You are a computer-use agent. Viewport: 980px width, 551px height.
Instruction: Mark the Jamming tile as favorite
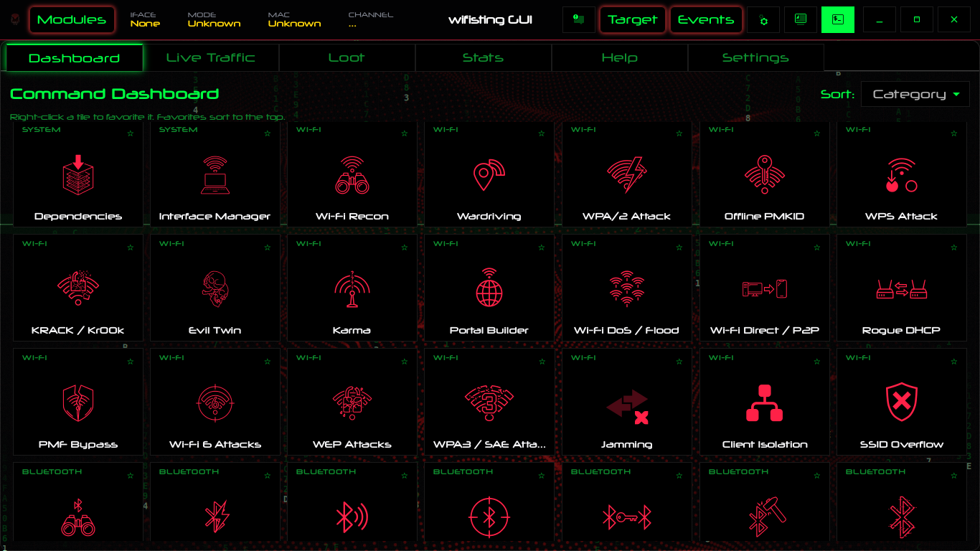(679, 362)
